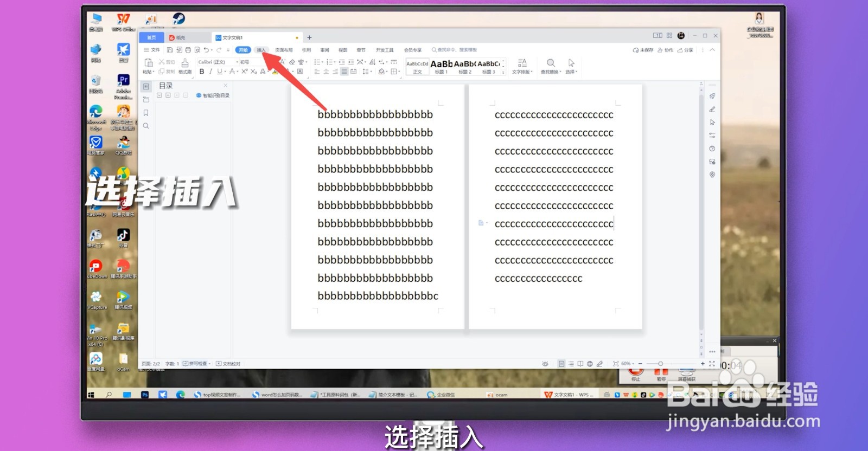The height and width of the screenshot is (451, 868).
Task: Switch to the 开始 (Home) ribbon tab
Action: pos(243,50)
